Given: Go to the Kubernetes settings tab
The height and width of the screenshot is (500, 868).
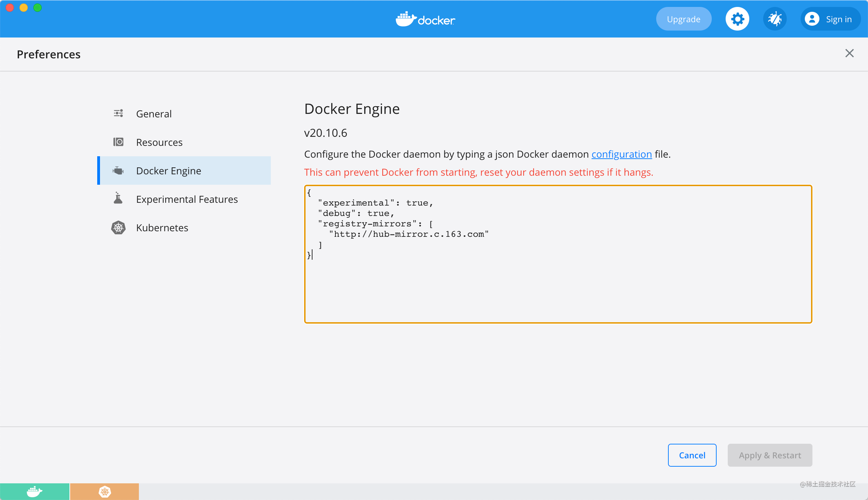Looking at the screenshot, I should coord(162,228).
